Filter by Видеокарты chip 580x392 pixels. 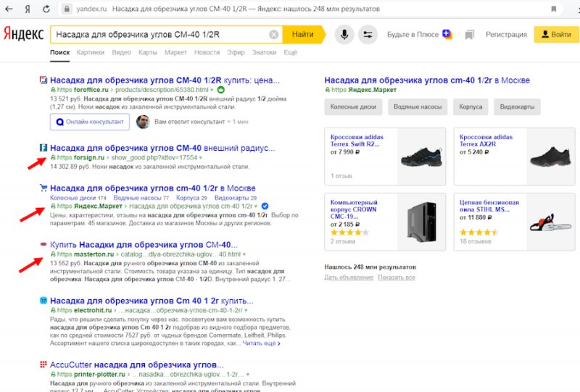(517, 107)
